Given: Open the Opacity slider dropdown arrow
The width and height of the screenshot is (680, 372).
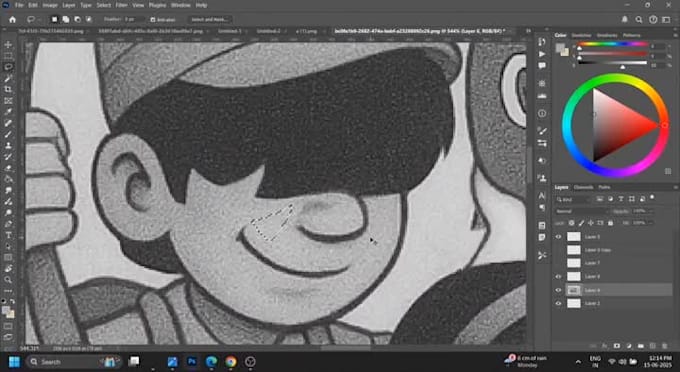Looking at the screenshot, I should [652, 211].
